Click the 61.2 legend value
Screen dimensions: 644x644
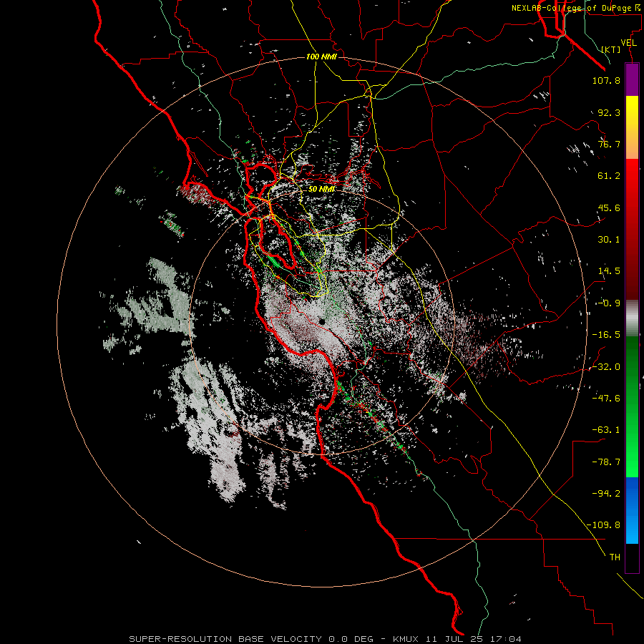click(x=609, y=176)
